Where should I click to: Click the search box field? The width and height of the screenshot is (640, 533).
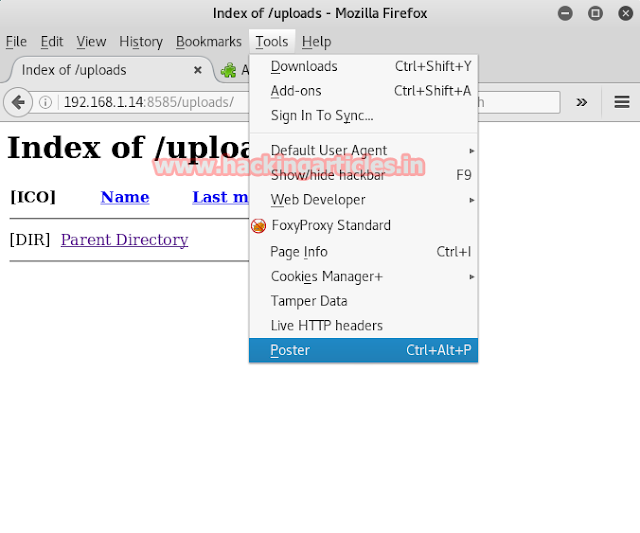click(x=519, y=102)
